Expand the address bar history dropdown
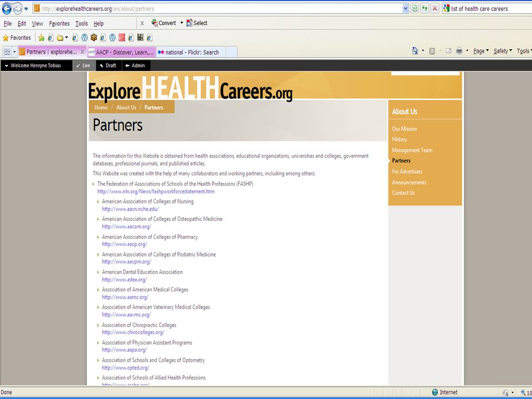 406,8
